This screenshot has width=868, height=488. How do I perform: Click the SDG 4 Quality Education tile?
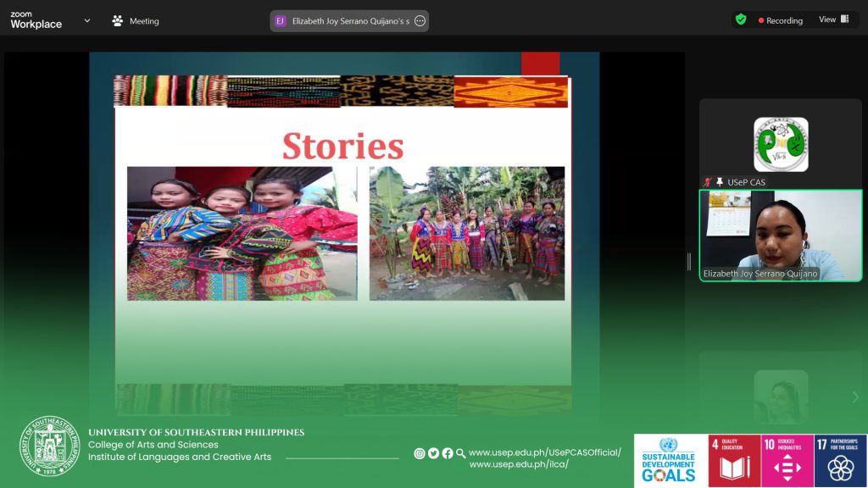734,460
